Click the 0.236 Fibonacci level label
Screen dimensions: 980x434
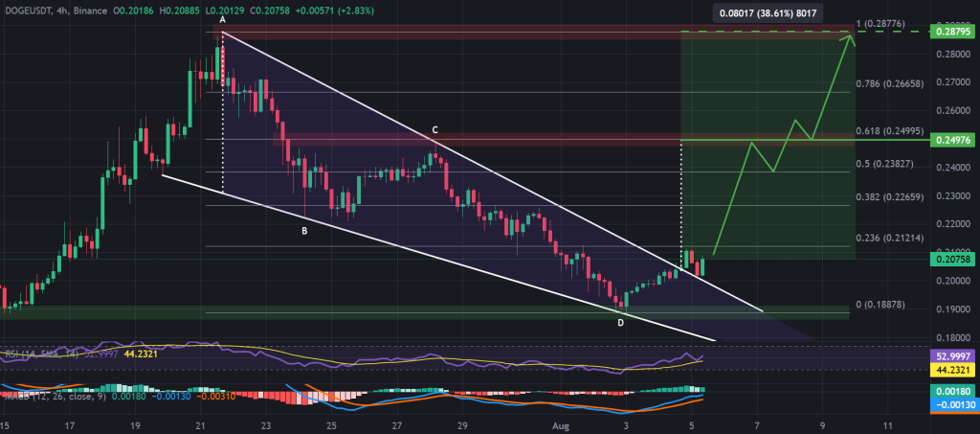pos(891,239)
